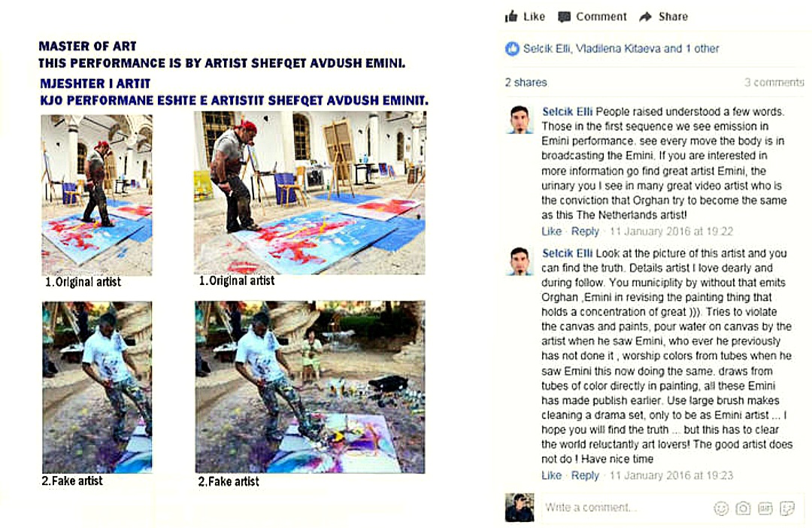Reply to the comment posted at 19:22
This screenshot has height=528, width=812.
pos(585,231)
